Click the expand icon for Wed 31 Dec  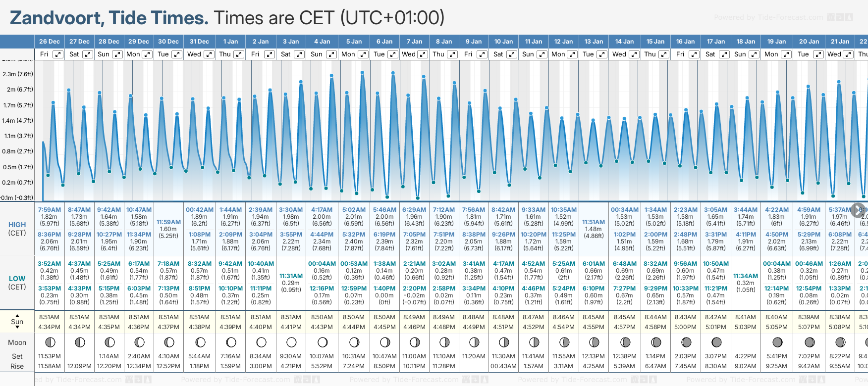pos(209,54)
